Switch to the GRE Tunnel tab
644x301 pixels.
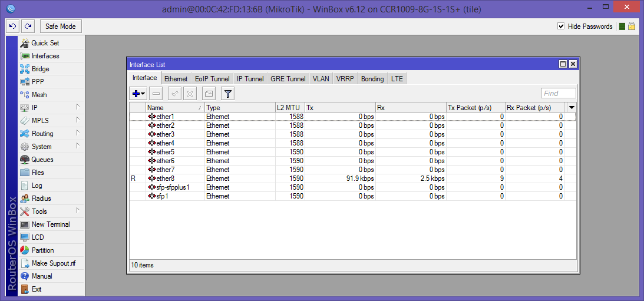coord(288,79)
